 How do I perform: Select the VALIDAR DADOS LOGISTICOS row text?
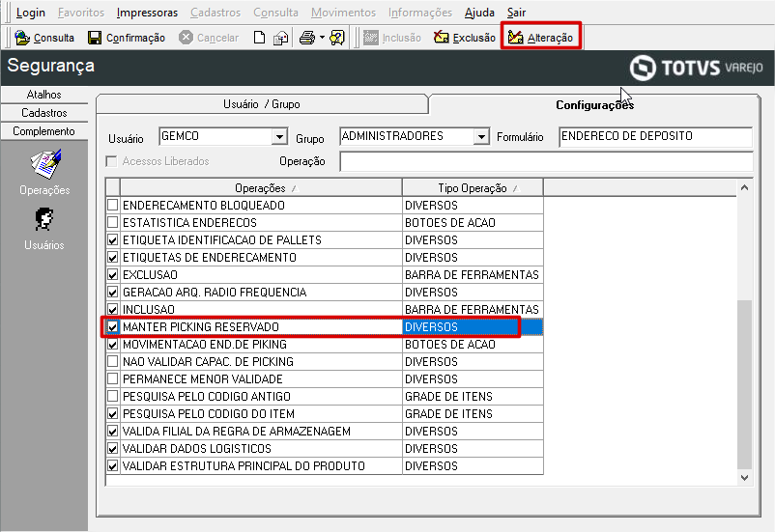pos(197,449)
